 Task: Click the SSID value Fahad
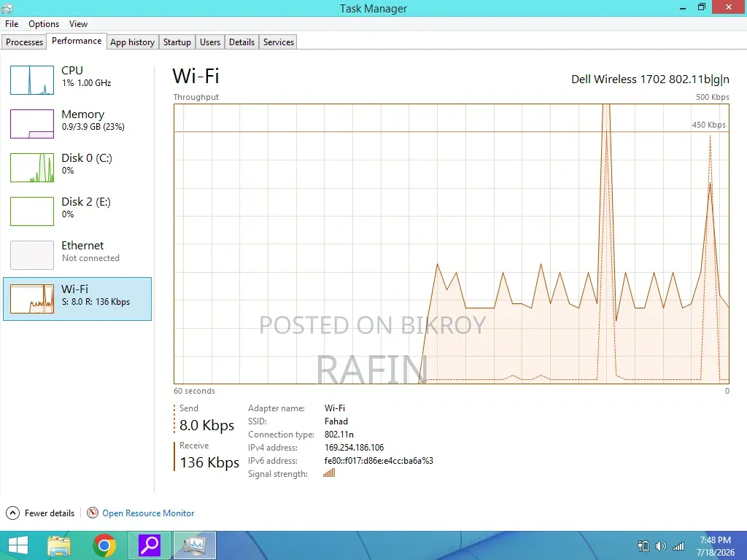(336, 421)
